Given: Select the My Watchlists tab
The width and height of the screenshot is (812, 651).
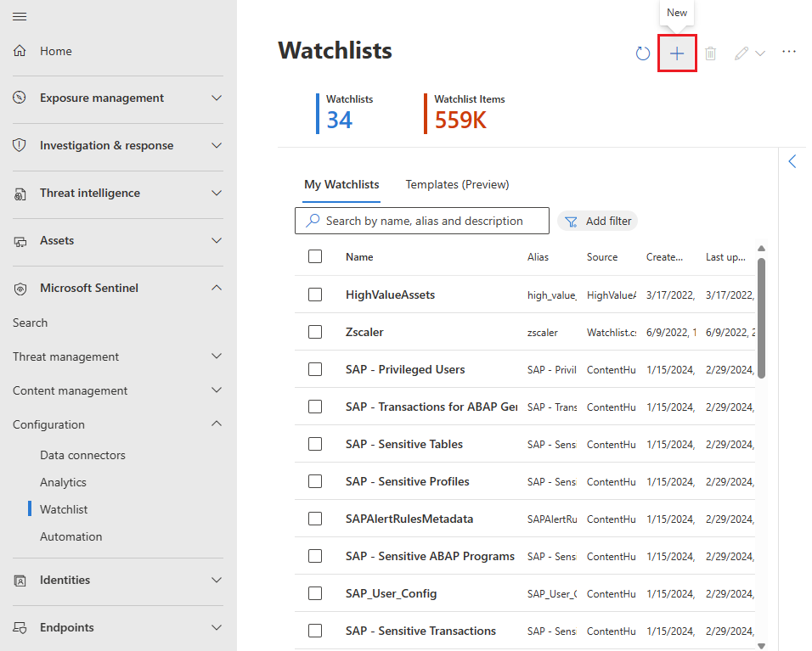Looking at the screenshot, I should click(x=341, y=184).
